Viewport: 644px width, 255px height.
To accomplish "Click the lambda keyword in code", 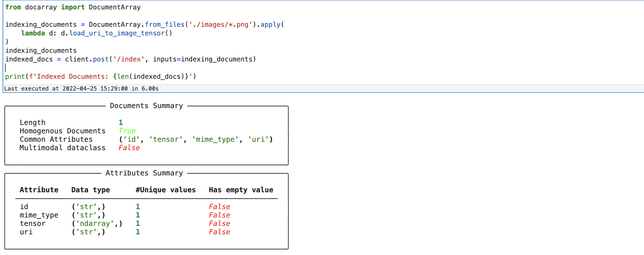I will [33, 33].
